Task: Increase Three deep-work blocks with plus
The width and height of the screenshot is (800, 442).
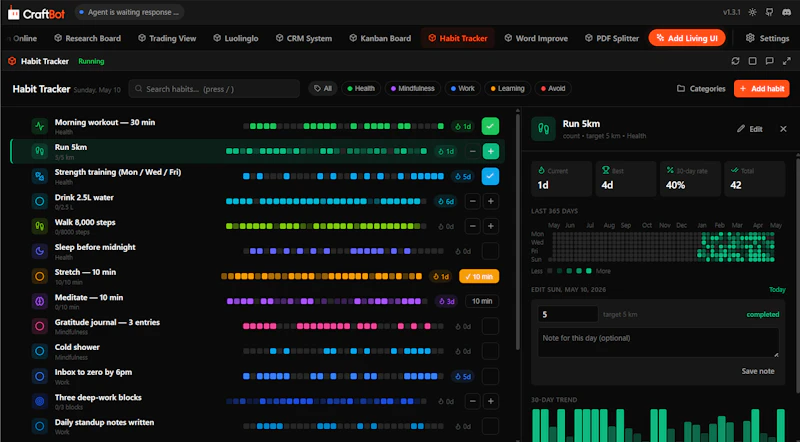Action: click(x=490, y=401)
